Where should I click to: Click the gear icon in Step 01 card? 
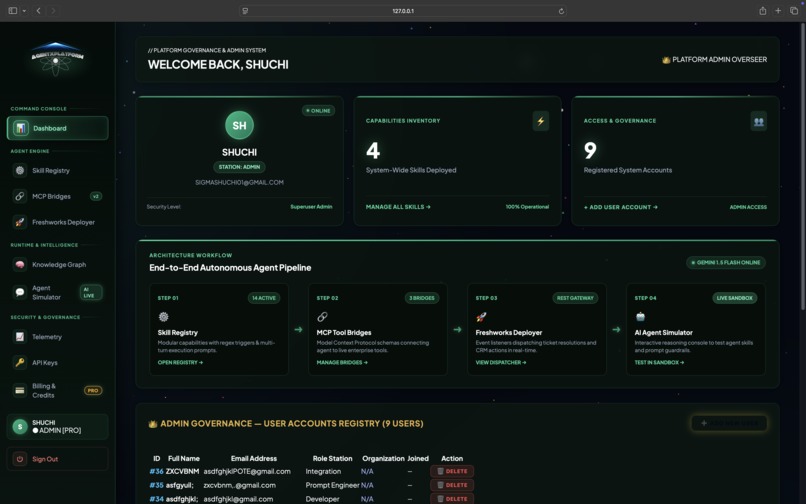[x=163, y=317]
